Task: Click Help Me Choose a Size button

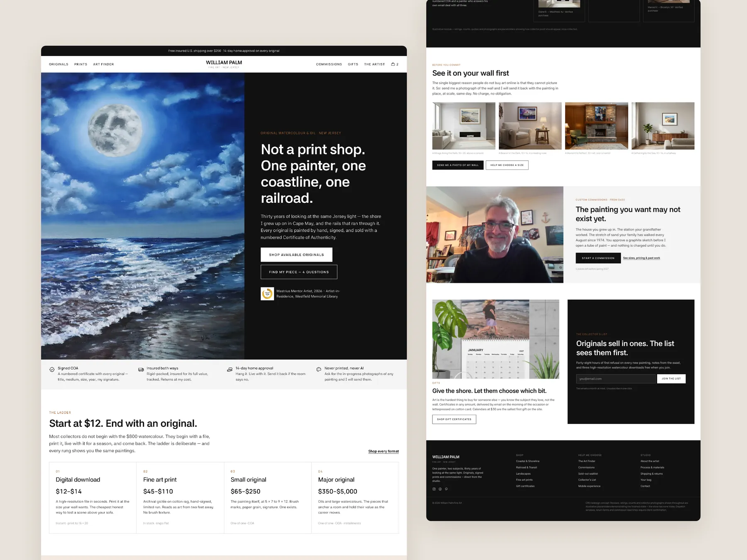Action: click(x=507, y=165)
